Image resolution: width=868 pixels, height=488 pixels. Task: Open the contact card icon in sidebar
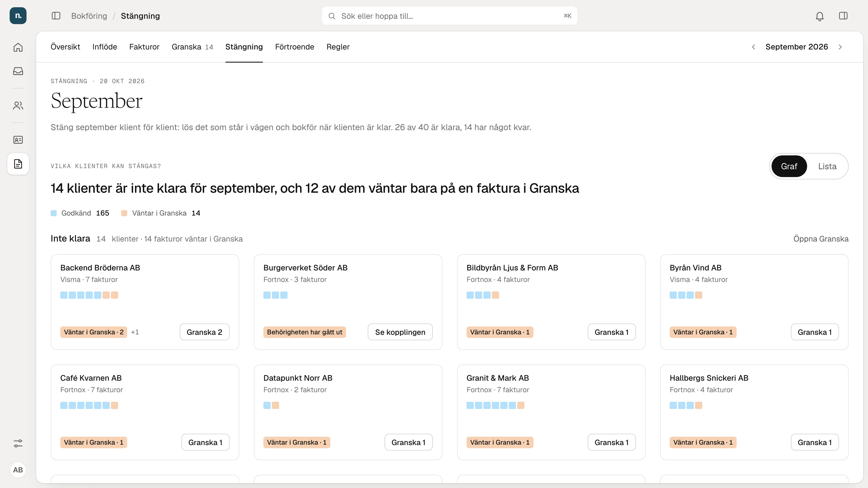18,140
